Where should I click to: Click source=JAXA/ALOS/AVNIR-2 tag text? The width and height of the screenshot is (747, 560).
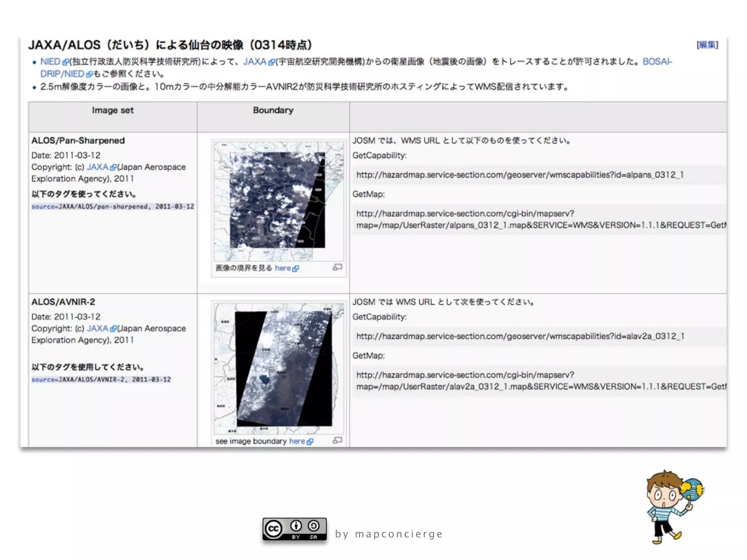(x=101, y=380)
